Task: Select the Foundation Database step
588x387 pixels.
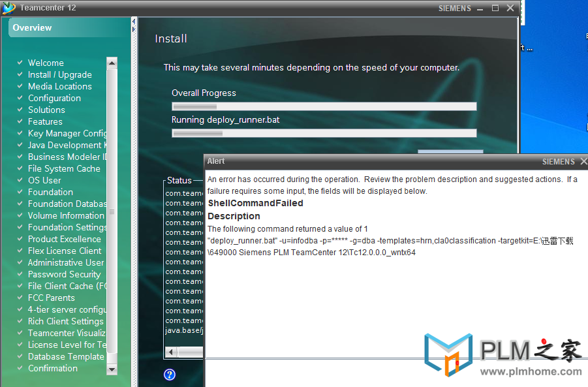Action: [x=67, y=204]
